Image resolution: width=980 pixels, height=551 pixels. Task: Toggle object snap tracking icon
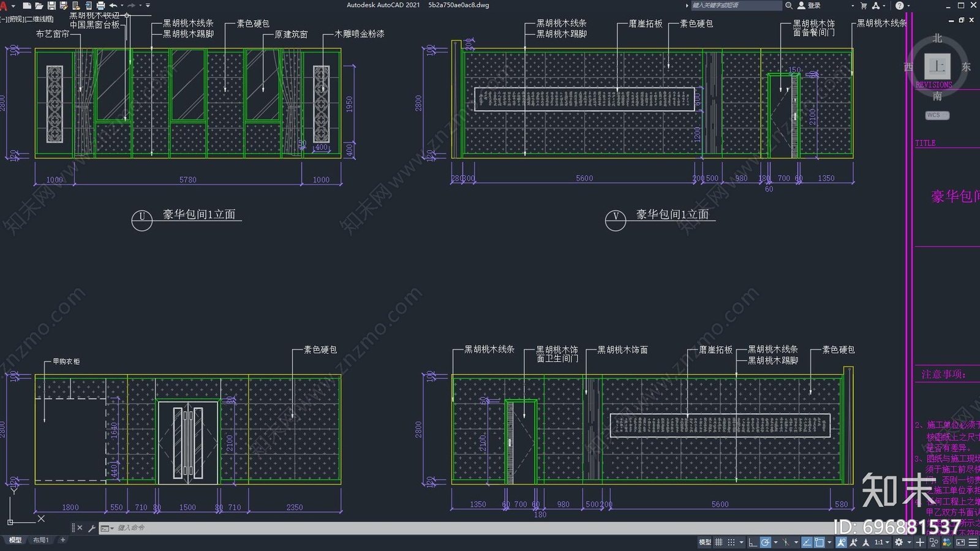point(807,542)
